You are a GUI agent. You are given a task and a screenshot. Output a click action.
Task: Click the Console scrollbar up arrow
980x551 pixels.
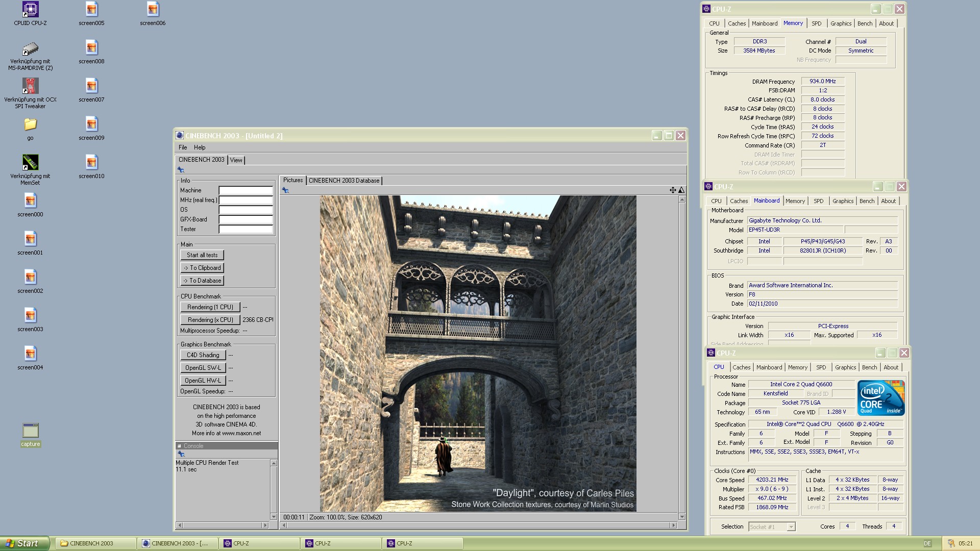pos(274,463)
